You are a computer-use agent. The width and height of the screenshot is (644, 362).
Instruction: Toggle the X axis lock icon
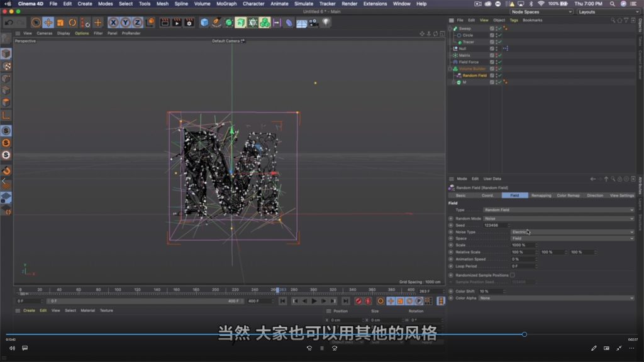[x=113, y=23]
